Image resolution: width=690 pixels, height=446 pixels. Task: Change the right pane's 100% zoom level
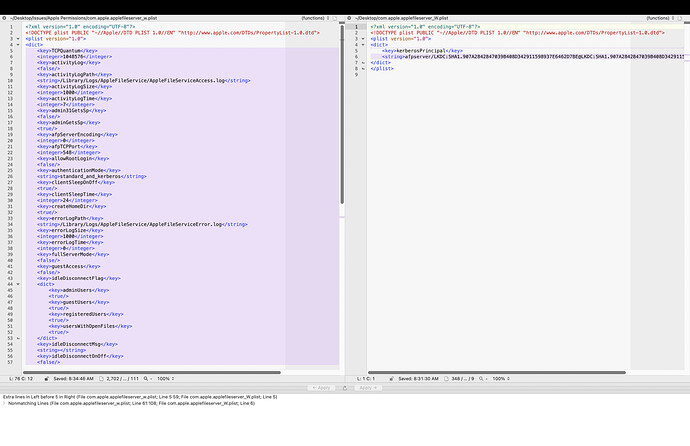click(501, 379)
